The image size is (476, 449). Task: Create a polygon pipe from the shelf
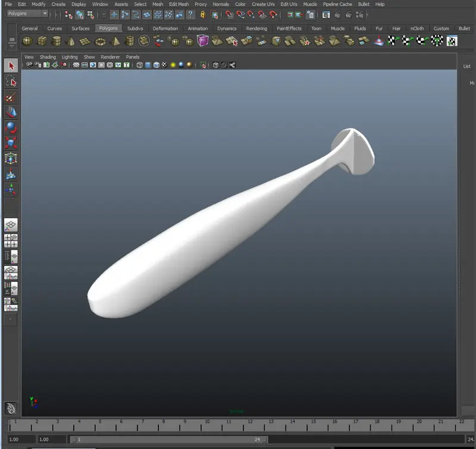pyautogui.click(x=130, y=41)
